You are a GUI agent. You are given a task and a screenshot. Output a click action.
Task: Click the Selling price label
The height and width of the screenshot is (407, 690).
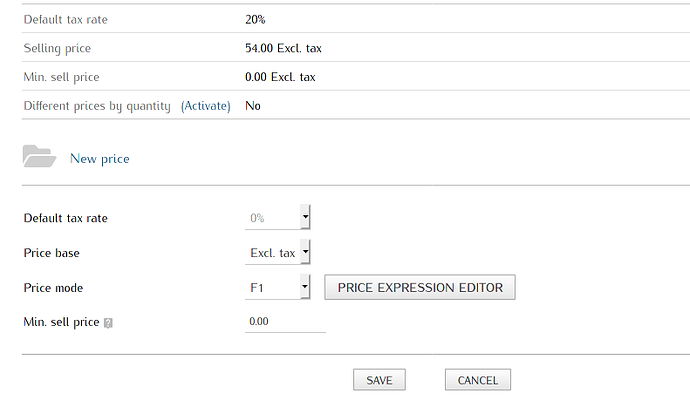click(57, 48)
